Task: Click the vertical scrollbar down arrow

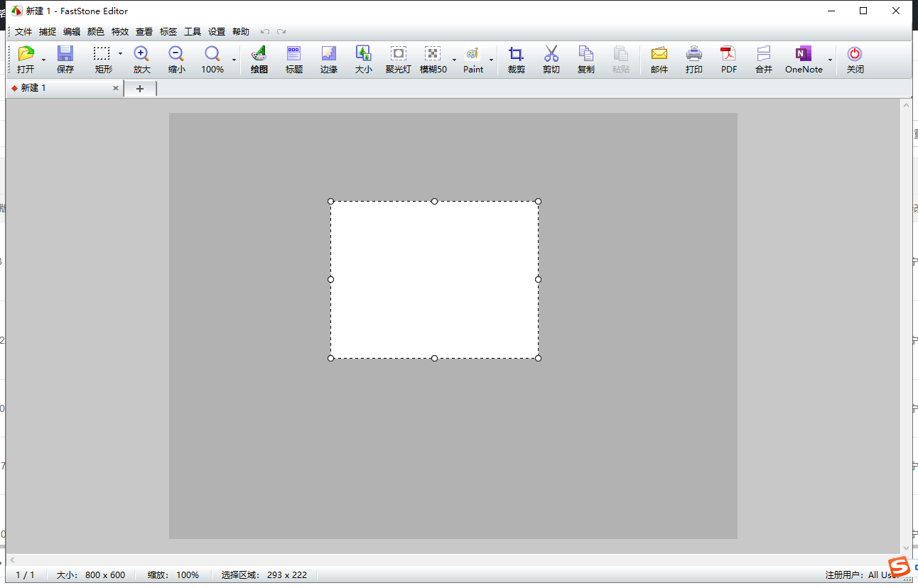Action: tap(906, 548)
